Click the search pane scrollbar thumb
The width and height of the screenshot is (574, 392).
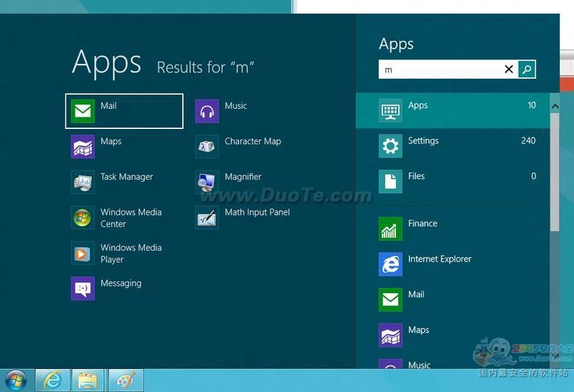coord(555,172)
